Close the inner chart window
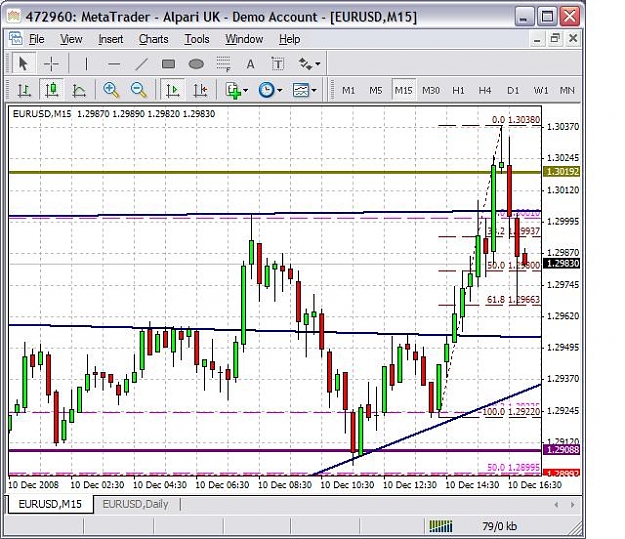The height and width of the screenshot is (539, 625). coord(573,38)
